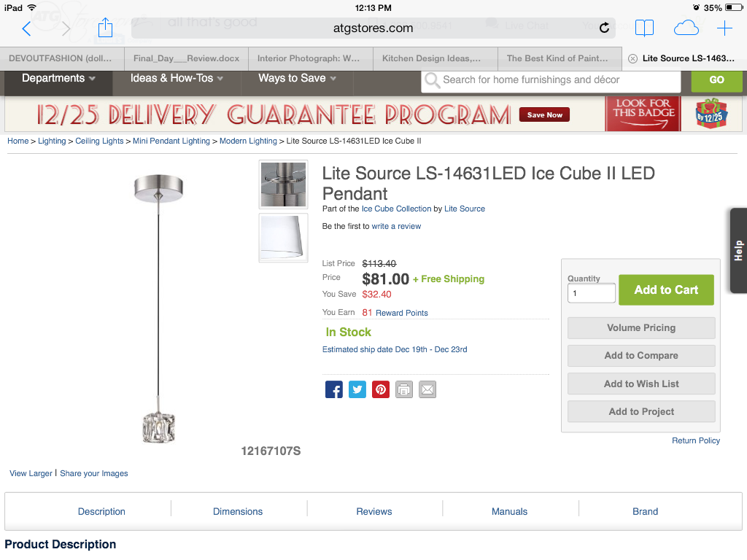Open the Ways to Save dropdown

[297, 79]
